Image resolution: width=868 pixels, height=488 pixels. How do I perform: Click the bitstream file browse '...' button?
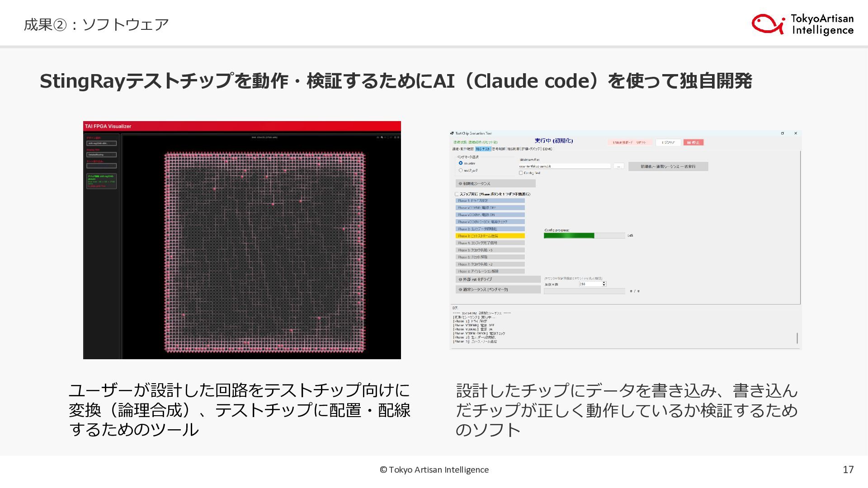[x=619, y=166]
